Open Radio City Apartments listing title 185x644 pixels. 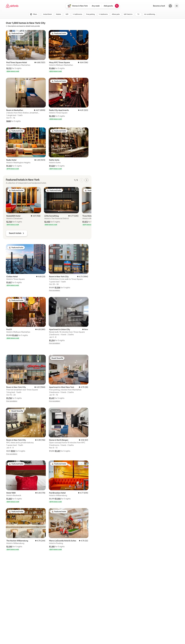pos(59,110)
